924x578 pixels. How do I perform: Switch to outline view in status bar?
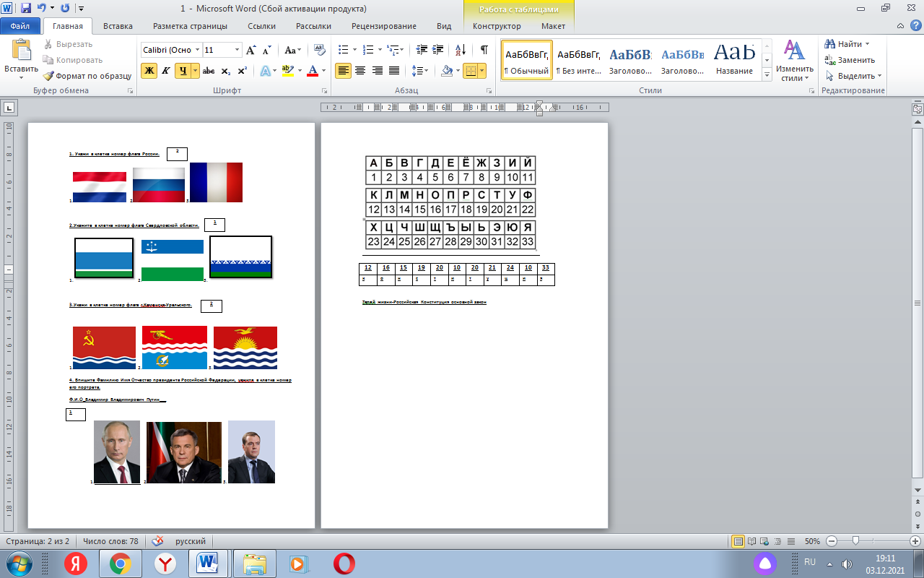pos(778,540)
